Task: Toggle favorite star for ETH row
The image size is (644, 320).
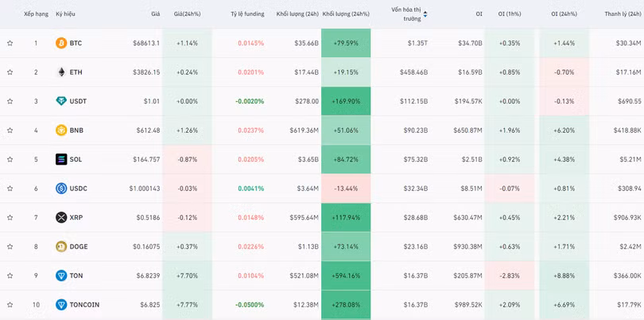Action: pos(10,72)
